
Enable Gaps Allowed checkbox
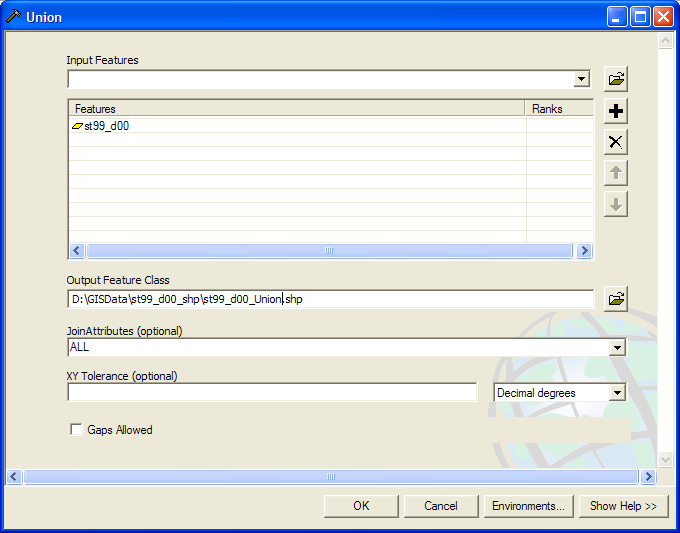click(76, 430)
